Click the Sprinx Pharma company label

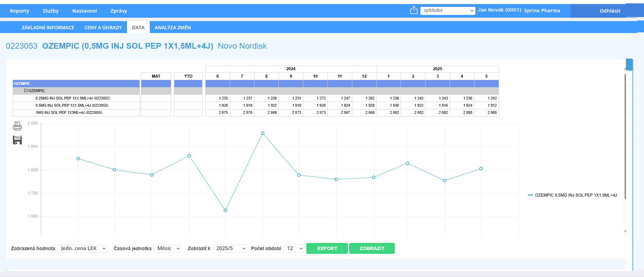point(542,11)
